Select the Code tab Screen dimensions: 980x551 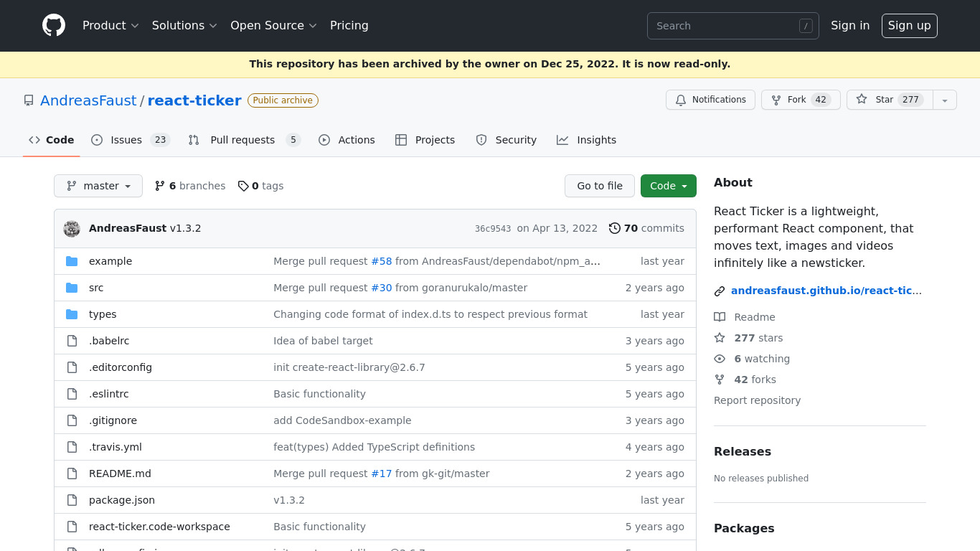click(x=52, y=140)
